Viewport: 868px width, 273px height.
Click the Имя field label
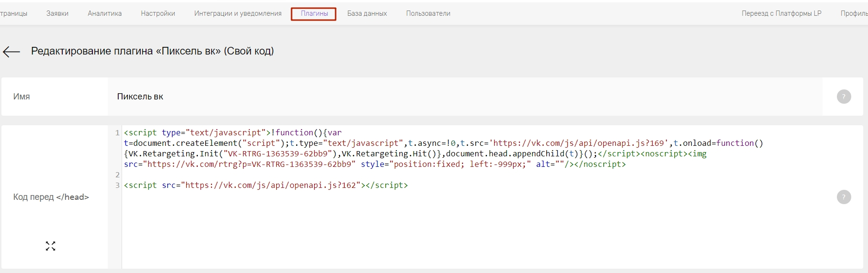(x=22, y=97)
